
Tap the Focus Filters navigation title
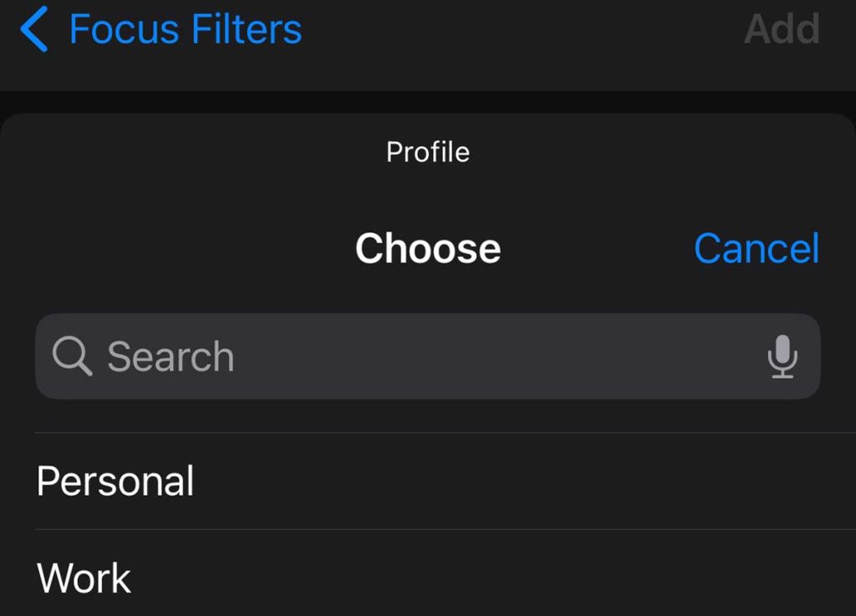186,30
